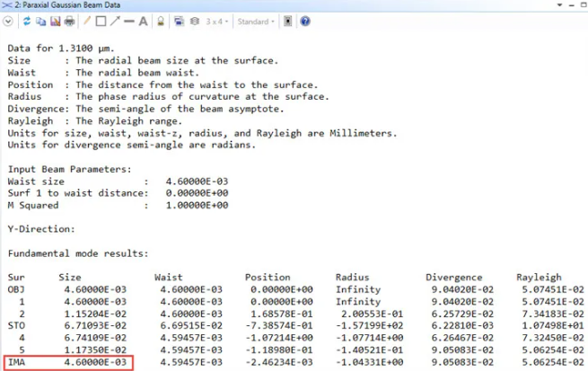This screenshot has width=588, height=371.
Task: Click STO divergence value 6.22810E-03
Action: [462, 325]
